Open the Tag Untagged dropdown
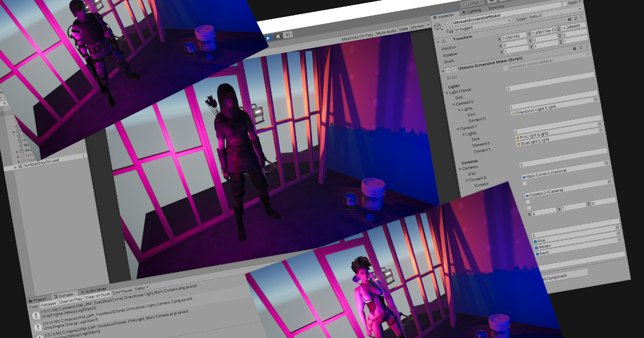This screenshot has height=338, width=644. point(464,28)
